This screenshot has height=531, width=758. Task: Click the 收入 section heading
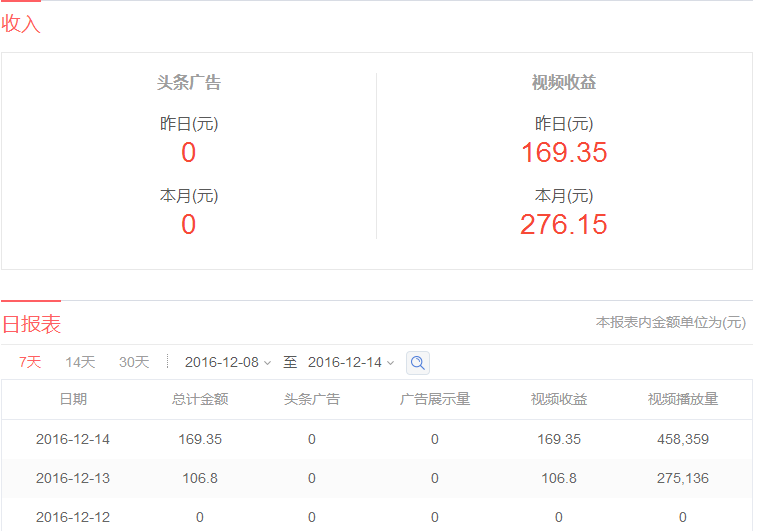pyautogui.click(x=20, y=24)
